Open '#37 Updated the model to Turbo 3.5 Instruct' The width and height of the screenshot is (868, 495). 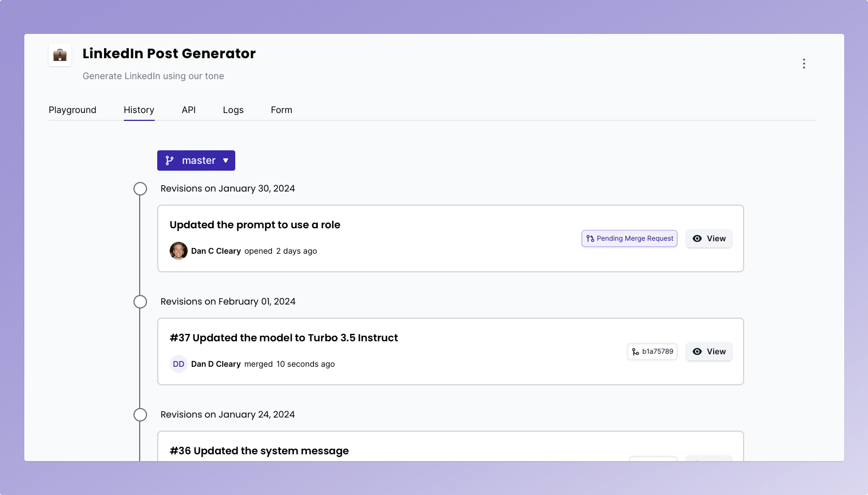click(x=284, y=338)
